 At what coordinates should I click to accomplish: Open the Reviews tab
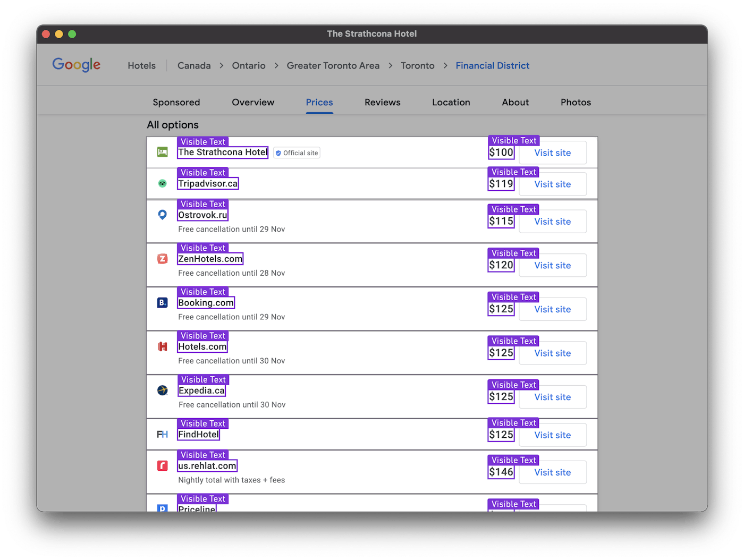pyautogui.click(x=383, y=102)
